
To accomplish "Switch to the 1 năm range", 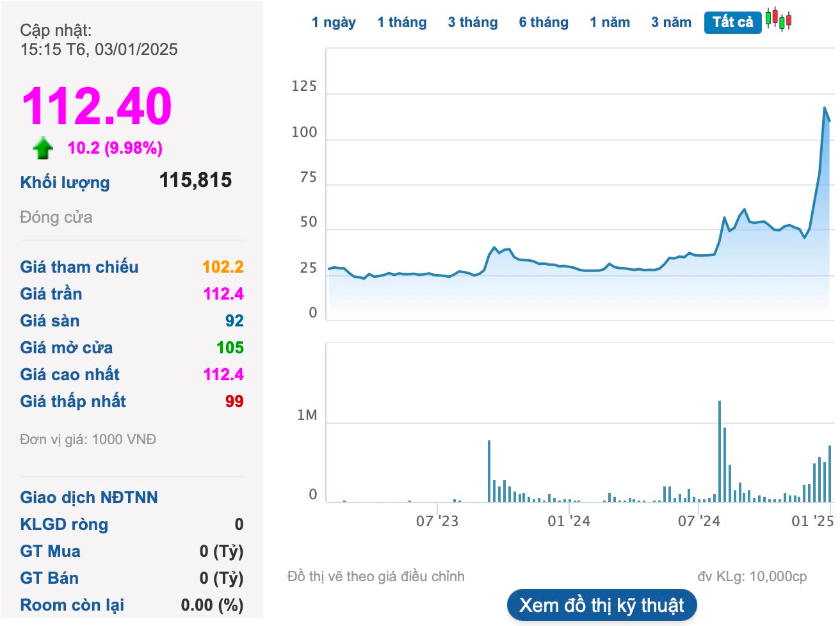I will pyautogui.click(x=610, y=22).
